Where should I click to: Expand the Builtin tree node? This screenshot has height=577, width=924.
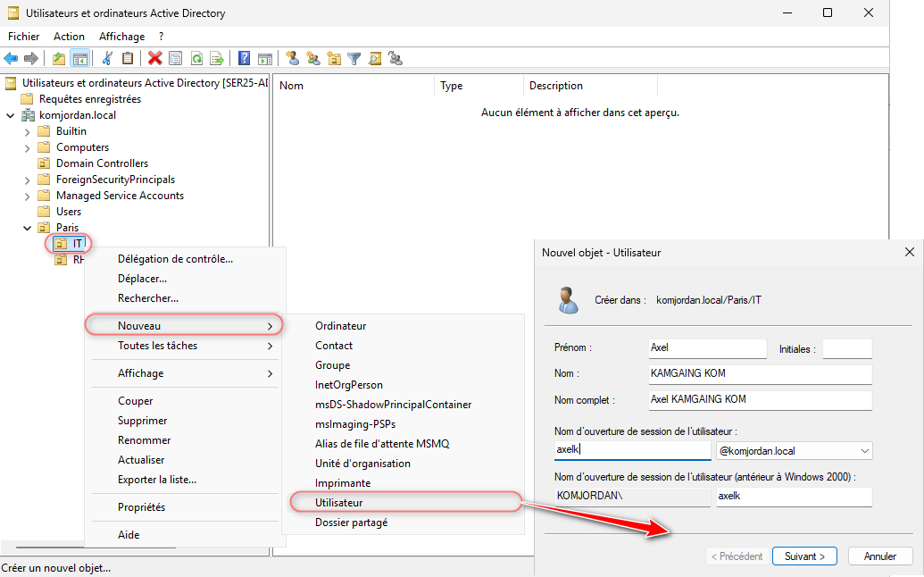27,131
